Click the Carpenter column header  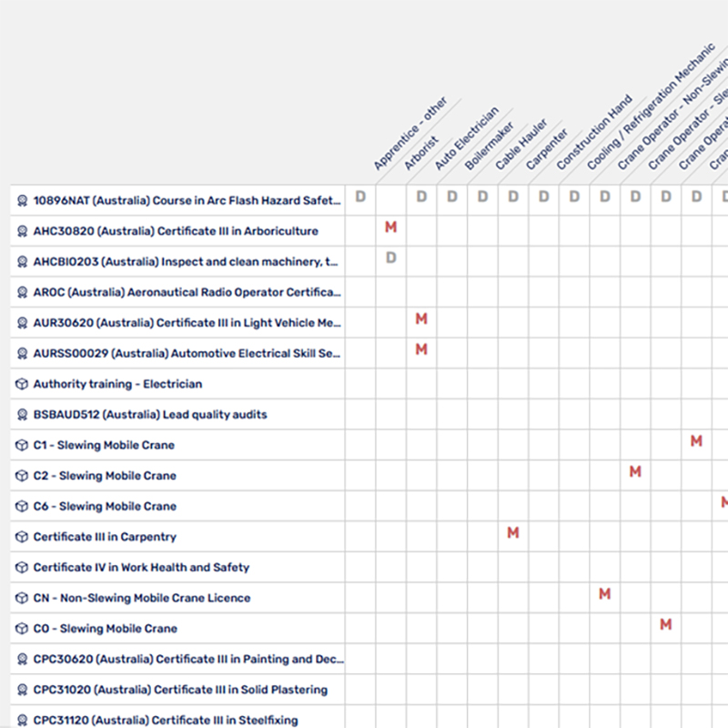547,149
